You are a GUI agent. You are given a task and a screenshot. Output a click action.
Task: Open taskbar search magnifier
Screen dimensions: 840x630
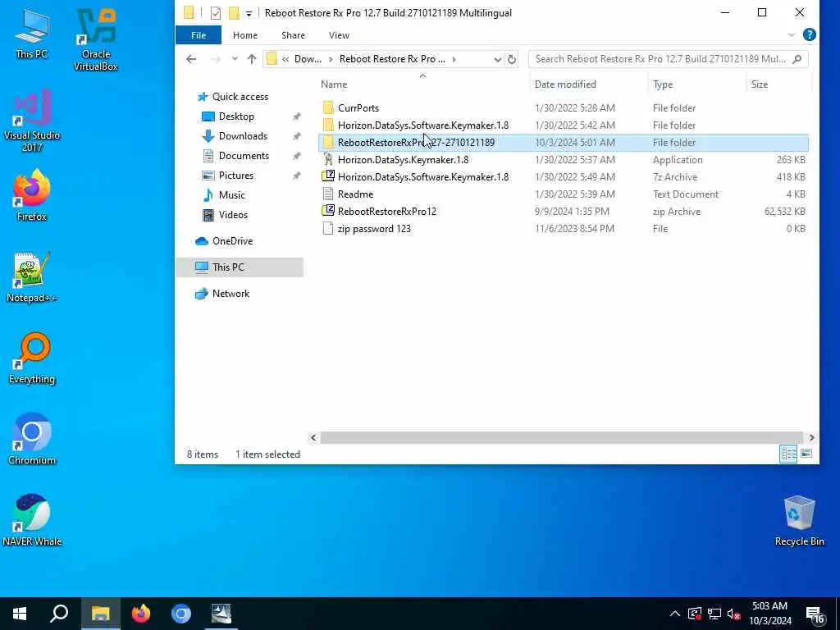pos(59,614)
